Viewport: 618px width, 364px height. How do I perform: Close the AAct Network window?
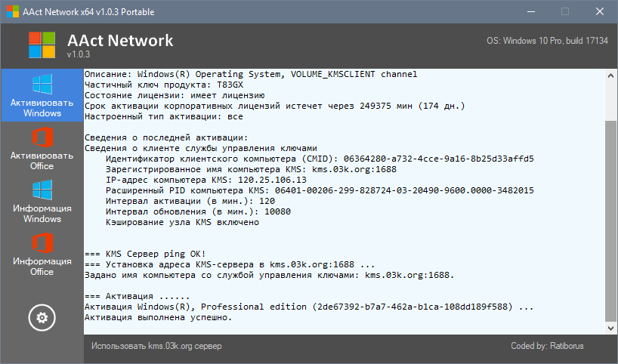tap(599, 11)
